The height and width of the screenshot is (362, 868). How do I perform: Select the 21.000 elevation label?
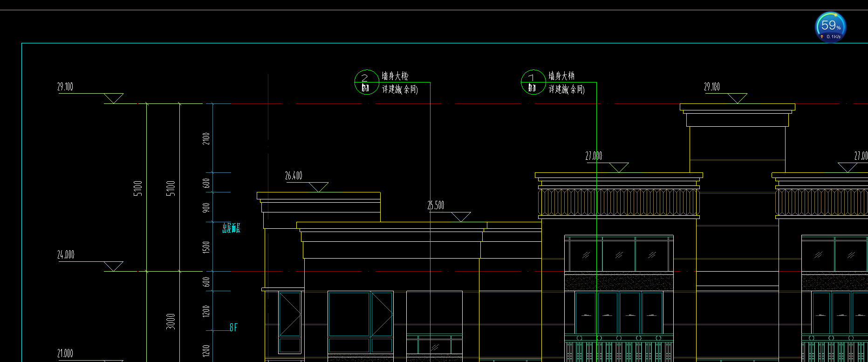point(65,354)
